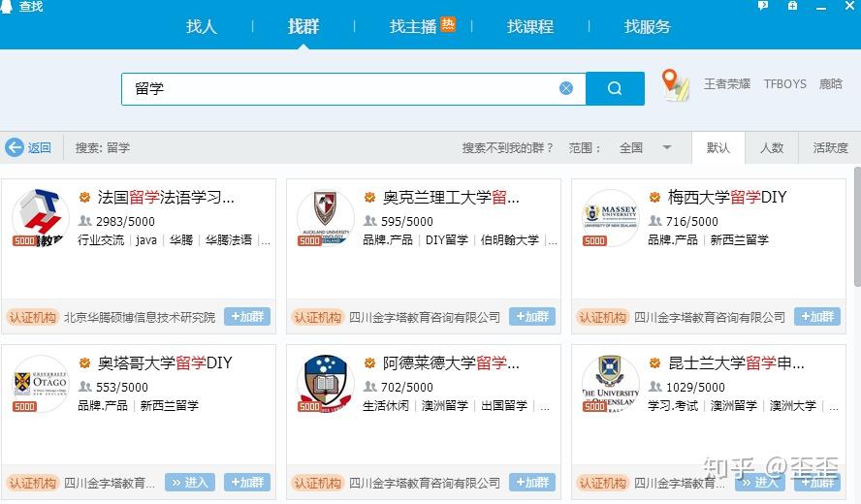Switch to the 找课程 tab
Image resolution: width=861 pixels, height=504 pixels.
[530, 26]
